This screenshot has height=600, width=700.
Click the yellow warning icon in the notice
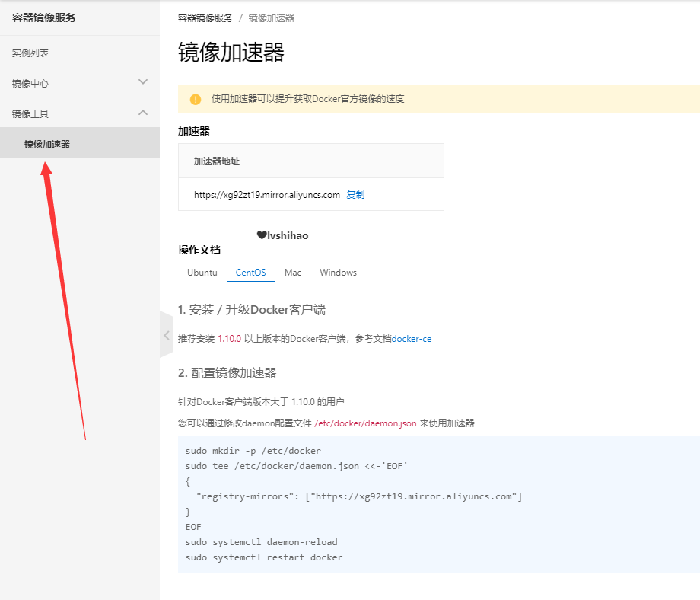pos(196,99)
